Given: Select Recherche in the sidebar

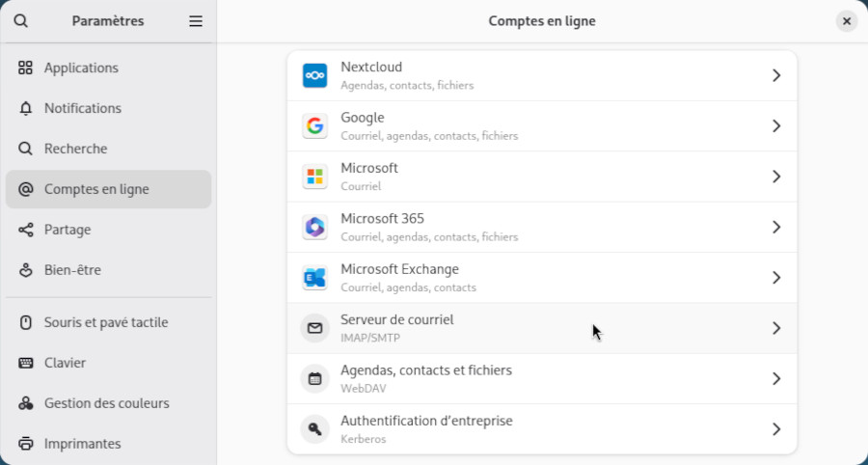Looking at the screenshot, I should (x=108, y=149).
